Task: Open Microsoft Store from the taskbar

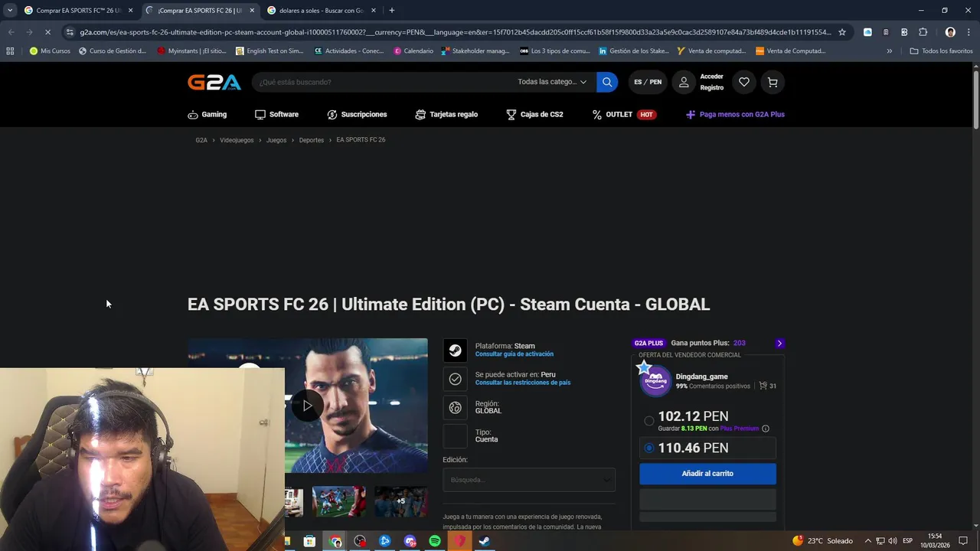Action: tap(310, 541)
